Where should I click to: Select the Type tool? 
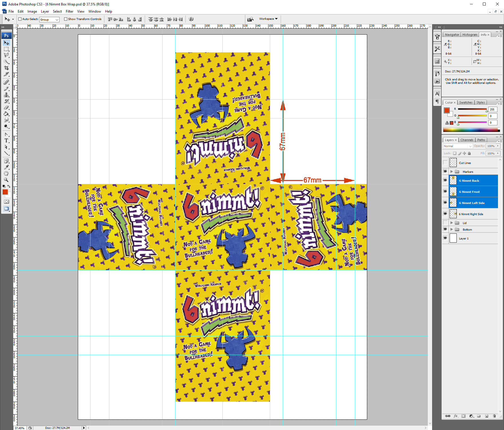coord(6,140)
